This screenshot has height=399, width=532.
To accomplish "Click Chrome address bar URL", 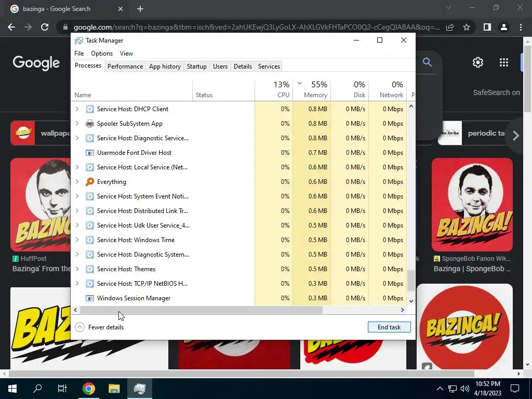I will pos(257,27).
